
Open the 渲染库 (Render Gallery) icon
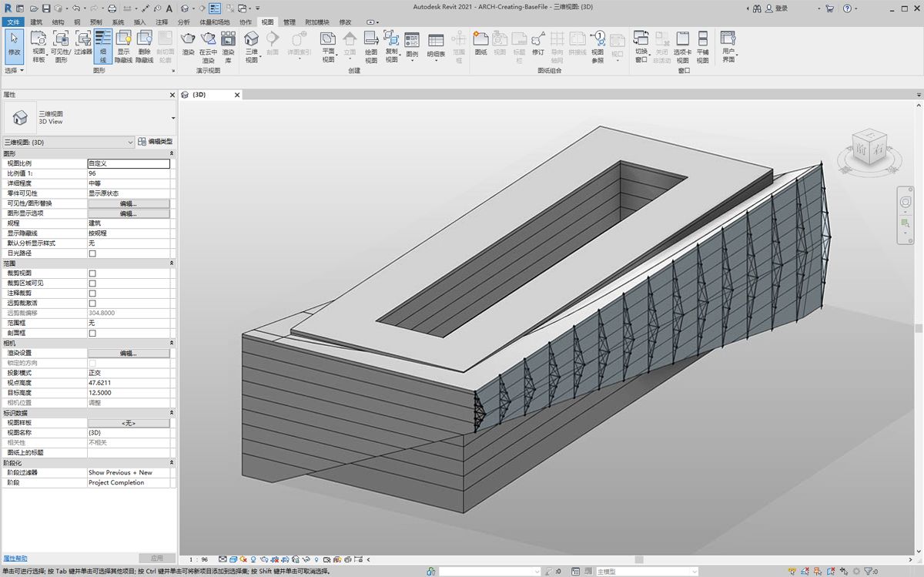(x=228, y=45)
